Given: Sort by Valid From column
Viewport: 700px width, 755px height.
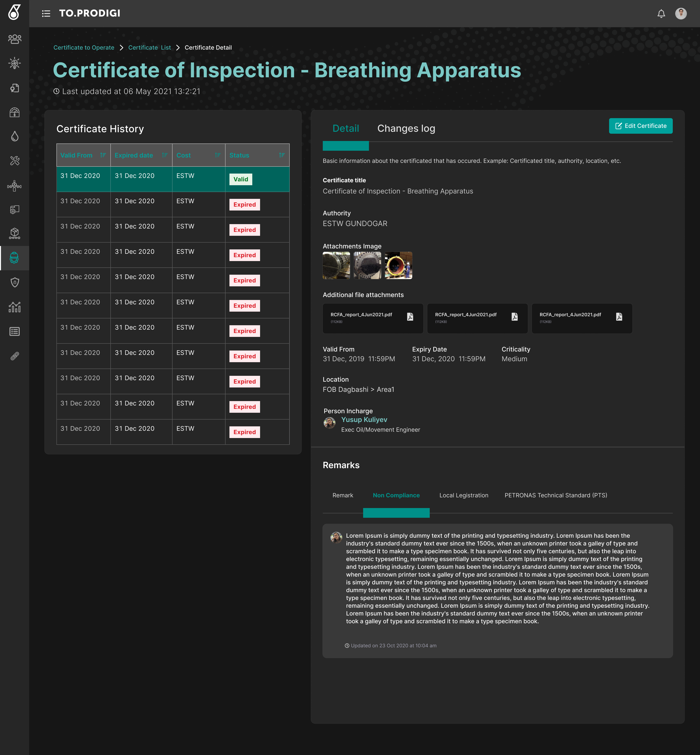Looking at the screenshot, I should (103, 155).
